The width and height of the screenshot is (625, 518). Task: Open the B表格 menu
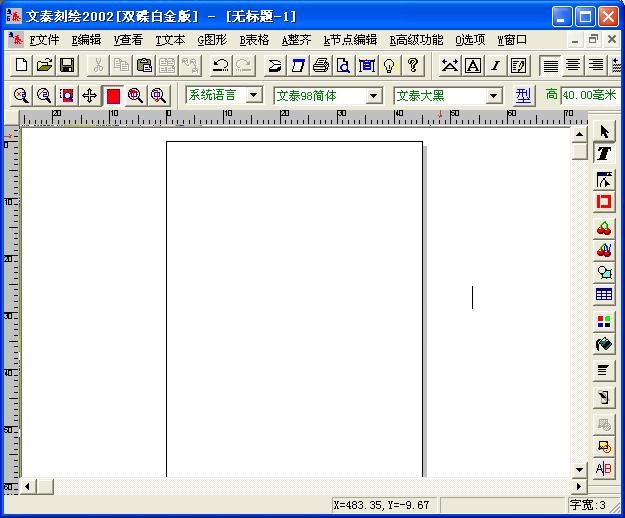click(x=254, y=40)
